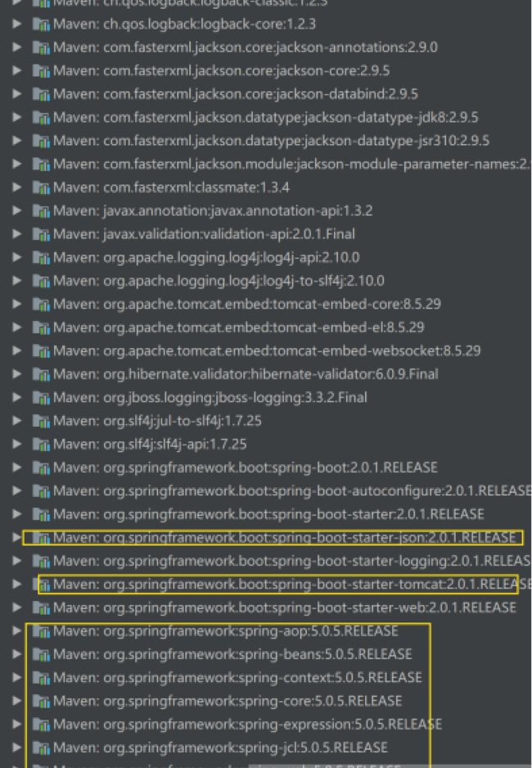Image resolution: width=532 pixels, height=768 pixels.
Task: Select spring-boot-starter-web:2.0.1.RELEASE entry
Action: [x=284, y=608]
